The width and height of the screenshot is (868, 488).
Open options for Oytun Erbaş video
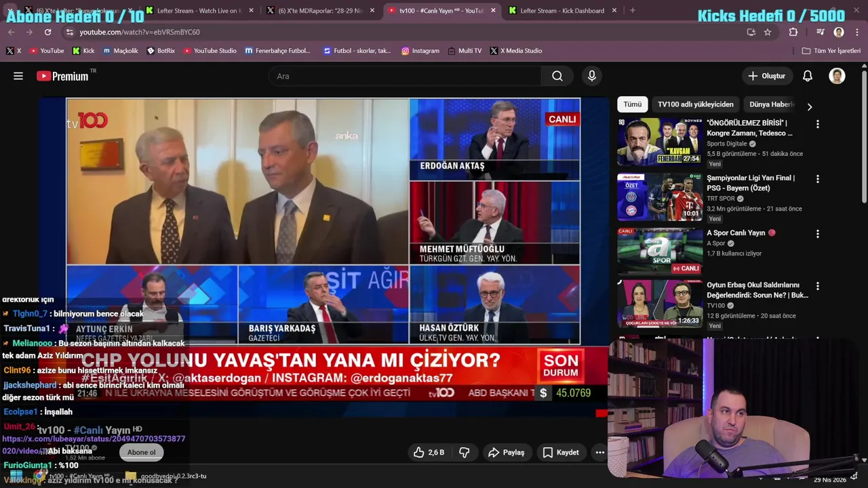[x=817, y=286]
